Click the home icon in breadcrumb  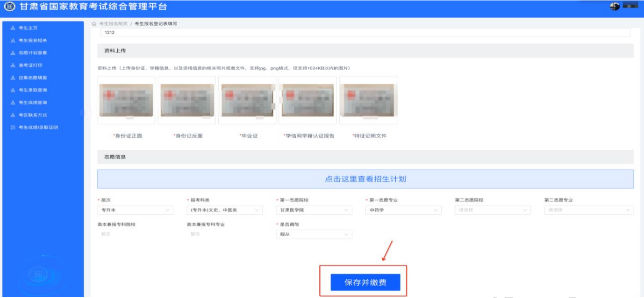pos(94,23)
